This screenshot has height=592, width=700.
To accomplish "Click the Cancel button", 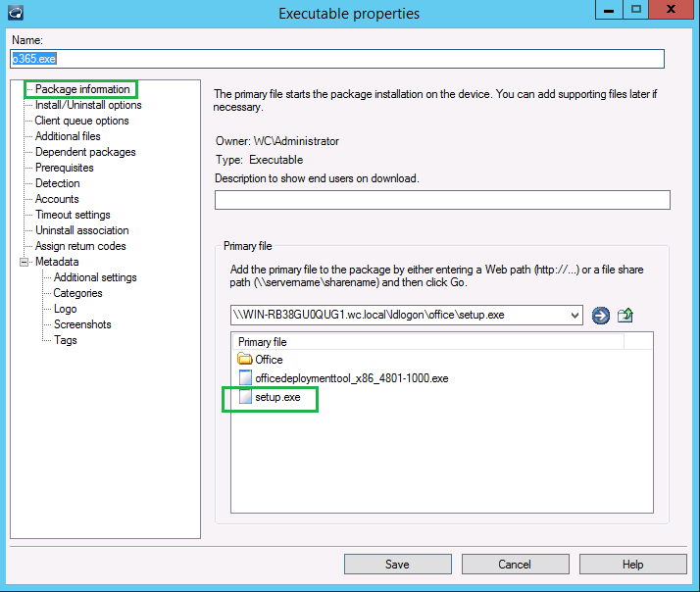I will (x=515, y=565).
